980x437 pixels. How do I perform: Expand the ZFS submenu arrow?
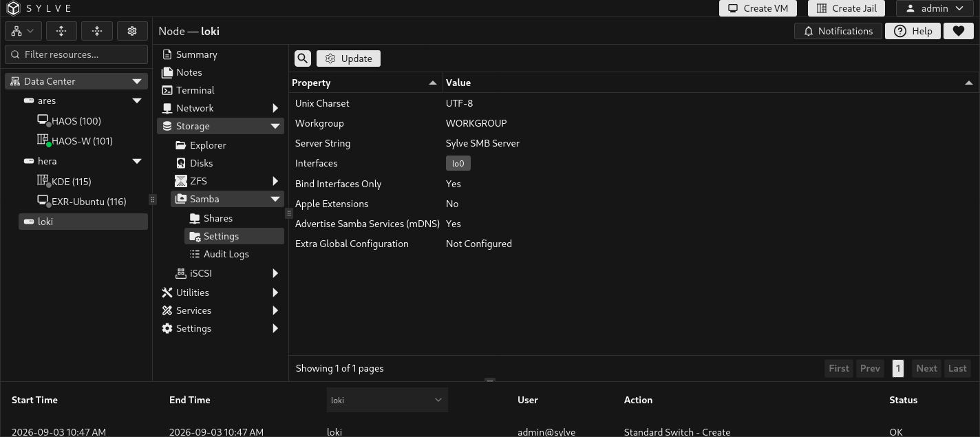click(275, 181)
